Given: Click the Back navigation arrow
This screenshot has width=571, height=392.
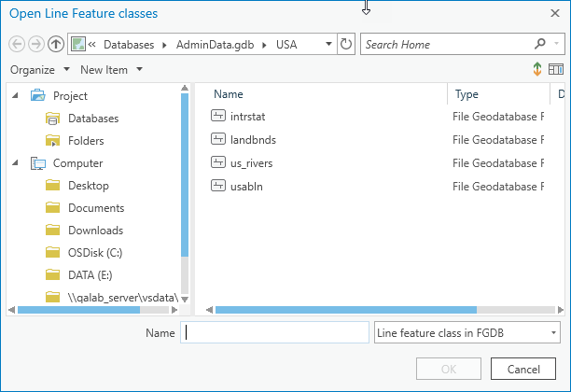Looking at the screenshot, I should [x=17, y=44].
